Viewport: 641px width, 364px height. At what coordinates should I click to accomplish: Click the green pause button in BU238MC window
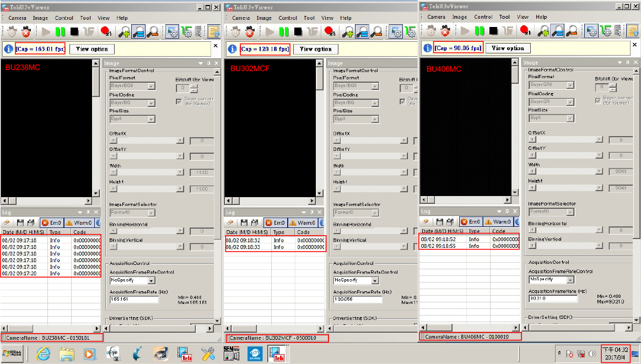(60, 32)
